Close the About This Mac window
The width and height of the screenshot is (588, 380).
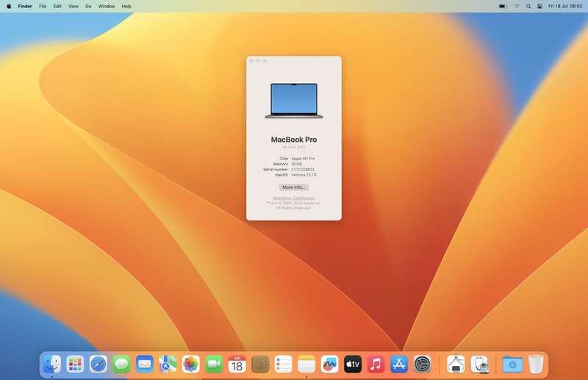(251, 61)
